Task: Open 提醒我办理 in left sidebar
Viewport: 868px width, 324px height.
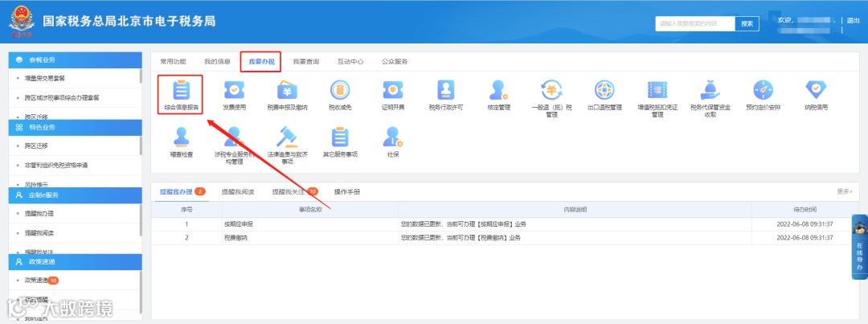Action: point(39,213)
